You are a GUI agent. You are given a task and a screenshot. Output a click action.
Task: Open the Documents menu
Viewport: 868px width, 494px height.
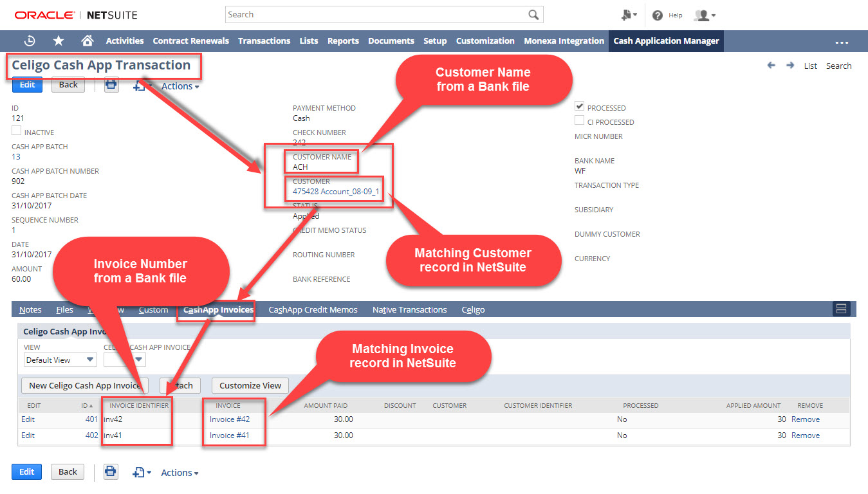point(391,41)
